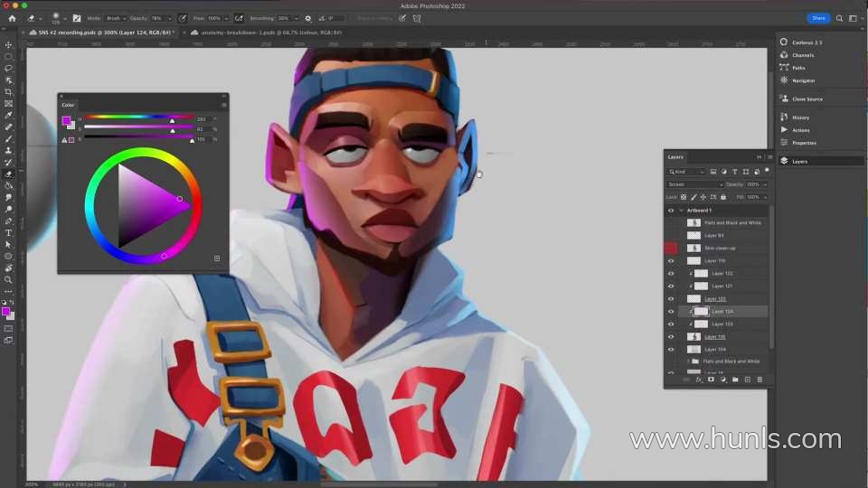Select the Clone Stamp tool
This screenshot has width=868, height=488.
click(x=8, y=151)
